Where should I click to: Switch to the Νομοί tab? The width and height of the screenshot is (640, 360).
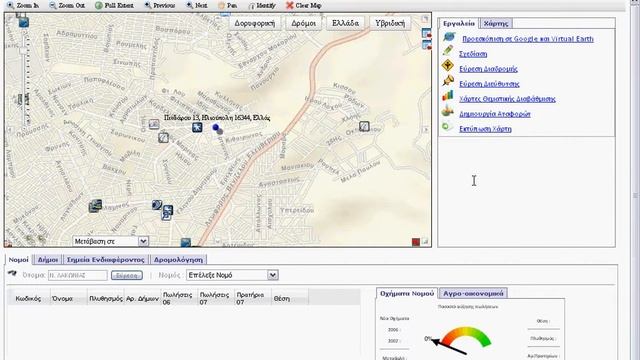[18, 260]
